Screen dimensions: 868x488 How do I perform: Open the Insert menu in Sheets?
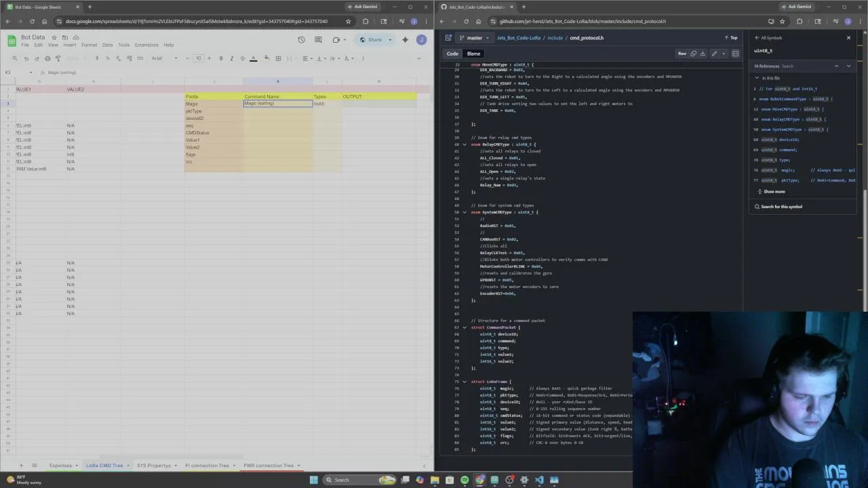tap(70, 45)
